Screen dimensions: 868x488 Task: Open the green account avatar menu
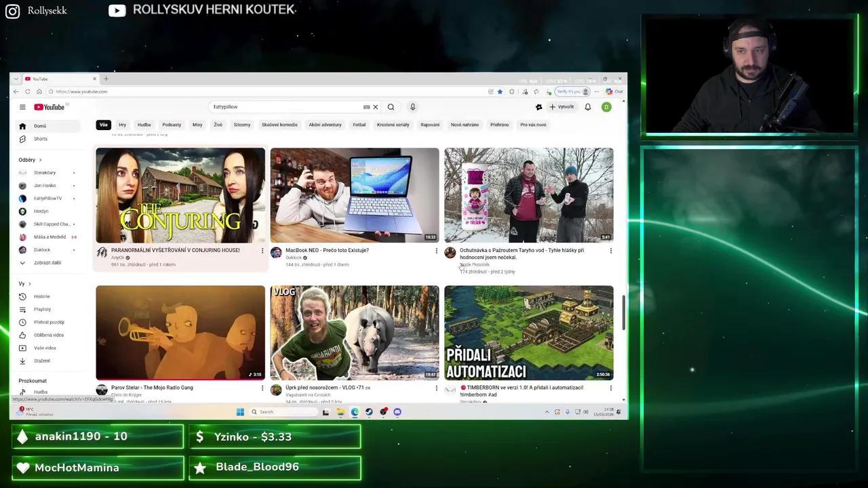click(x=606, y=107)
